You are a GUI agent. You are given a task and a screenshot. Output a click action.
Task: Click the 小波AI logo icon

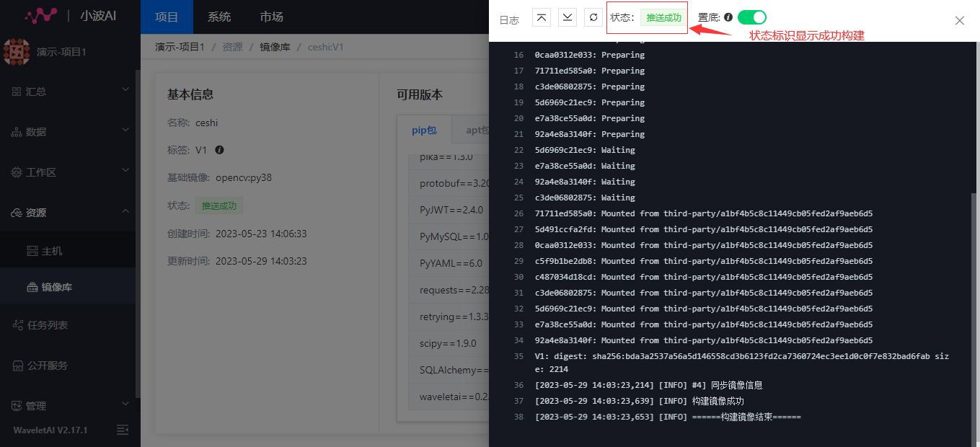[40, 15]
